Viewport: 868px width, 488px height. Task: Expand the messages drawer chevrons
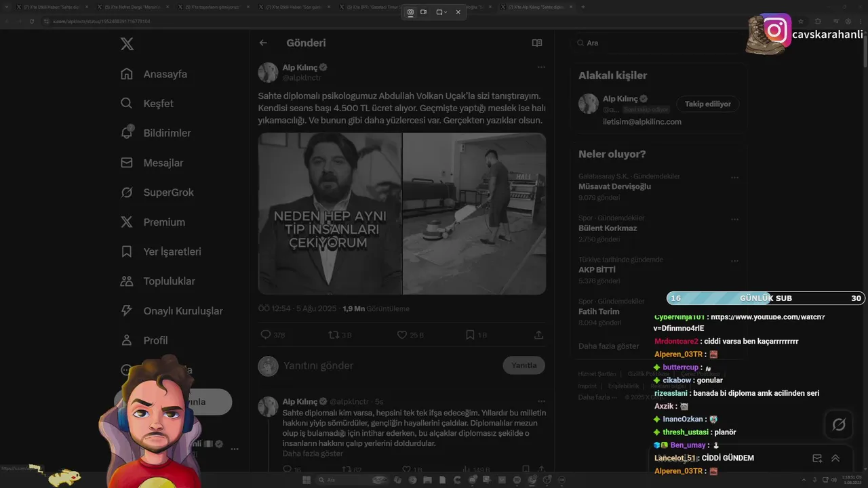pos(835,458)
